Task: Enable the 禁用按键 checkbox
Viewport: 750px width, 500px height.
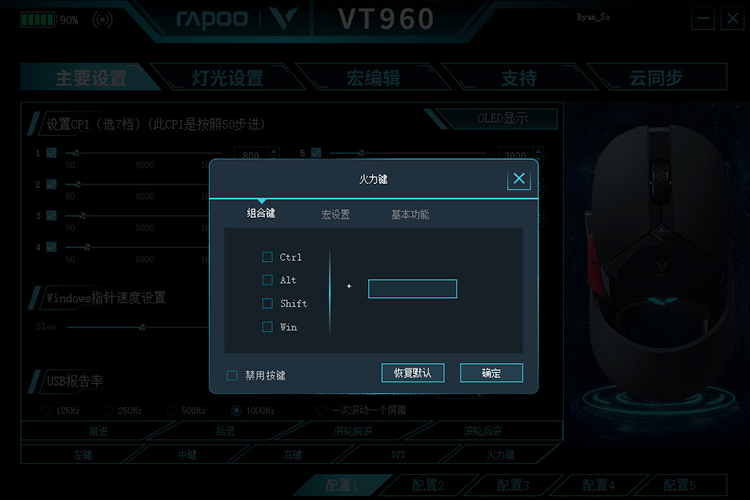Action: [x=232, y=375]
